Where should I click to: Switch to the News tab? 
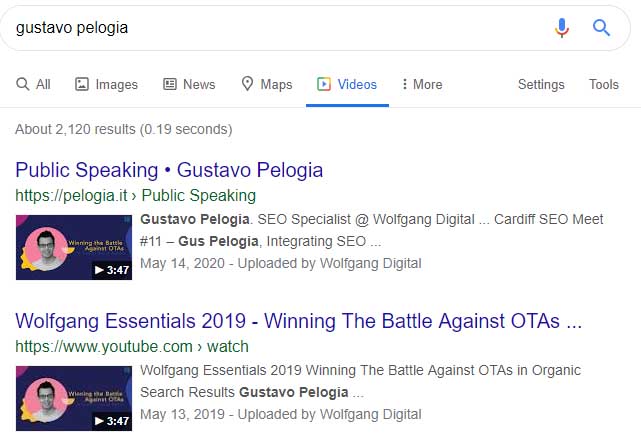click(x=189, y=84)
